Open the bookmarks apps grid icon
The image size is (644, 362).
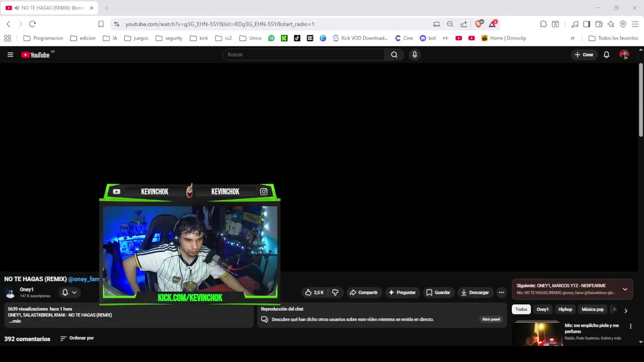click(x=8, y=38)
